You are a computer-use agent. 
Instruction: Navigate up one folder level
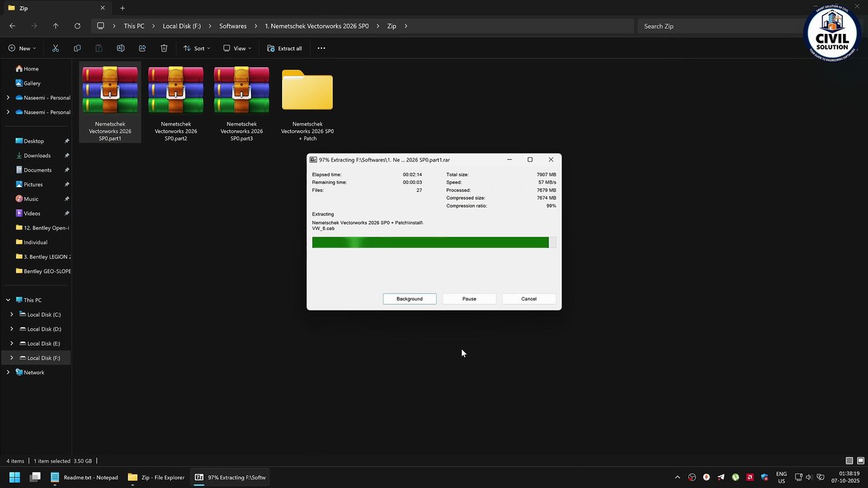56,26
